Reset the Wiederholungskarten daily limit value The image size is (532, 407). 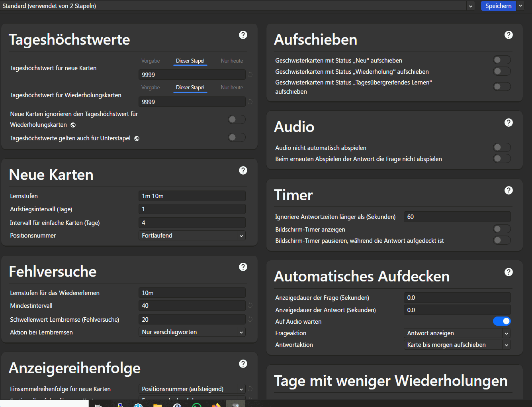click(250, 102)
